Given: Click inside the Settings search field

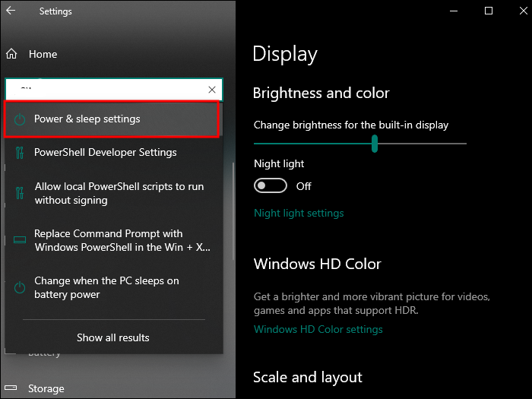Looking at the screenshot, I should pyautogui.click(x=106, y=90).
